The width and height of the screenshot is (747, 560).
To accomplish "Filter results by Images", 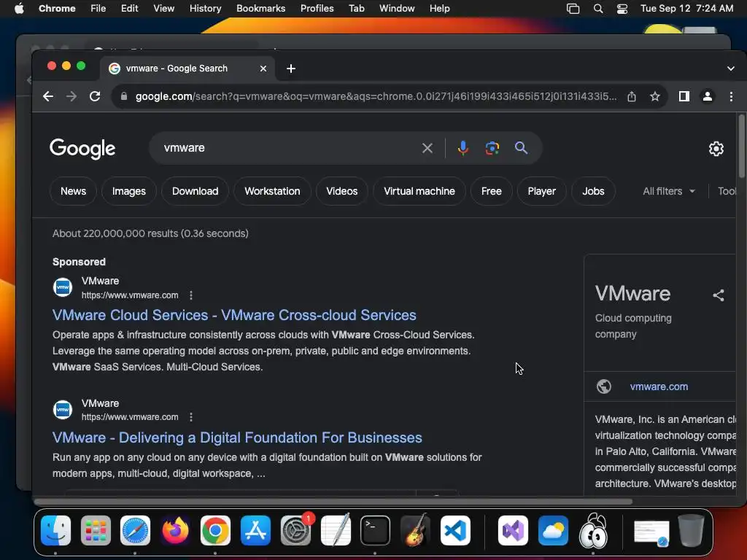I will 129,192.
